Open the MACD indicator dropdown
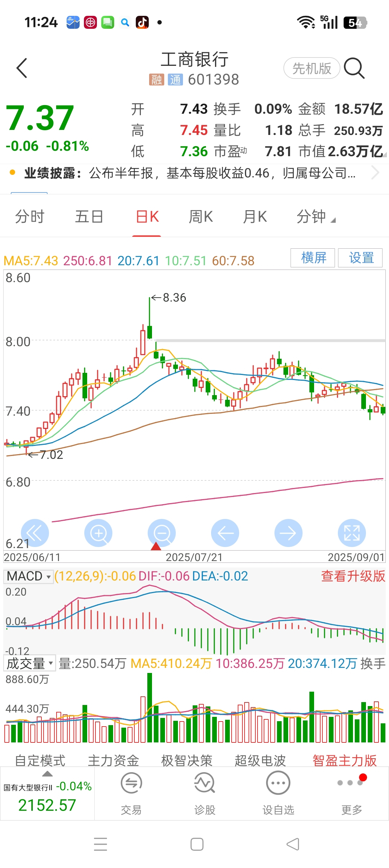This screenshot has height=868, width=389. click(x=28, y=576)
